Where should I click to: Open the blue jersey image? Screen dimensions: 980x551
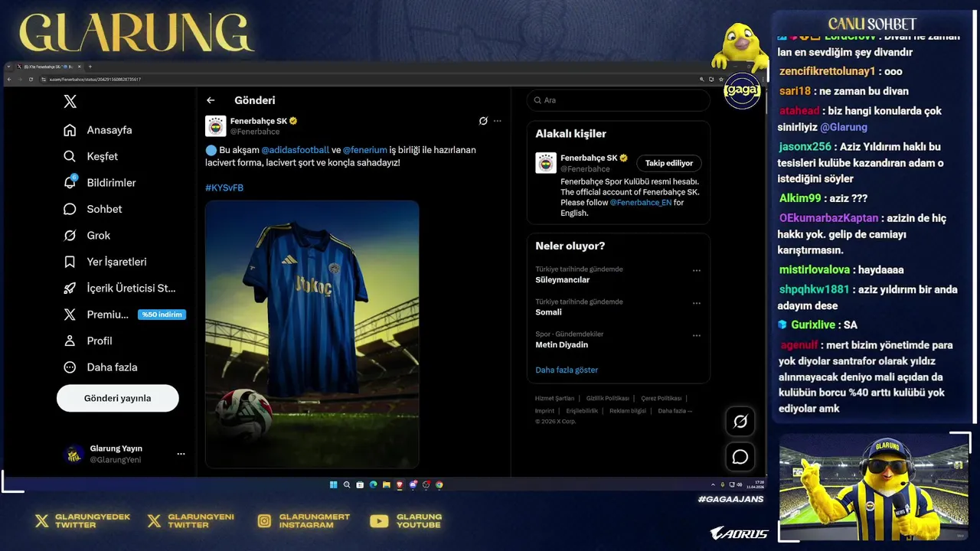[x=312, y=334]
